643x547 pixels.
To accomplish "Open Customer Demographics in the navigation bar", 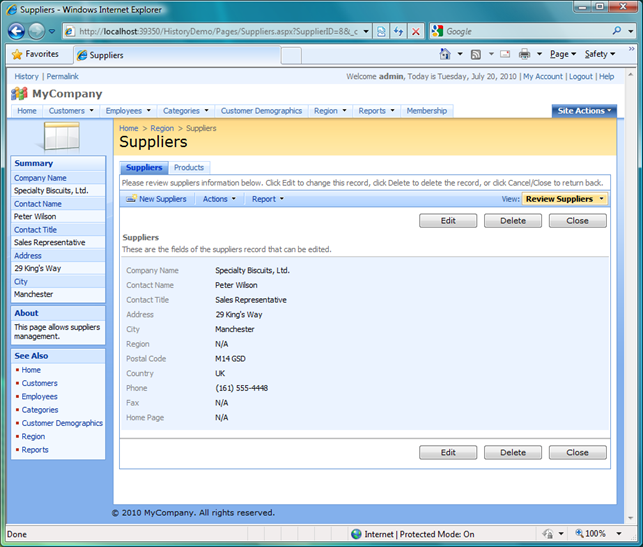I will [261, 111].
